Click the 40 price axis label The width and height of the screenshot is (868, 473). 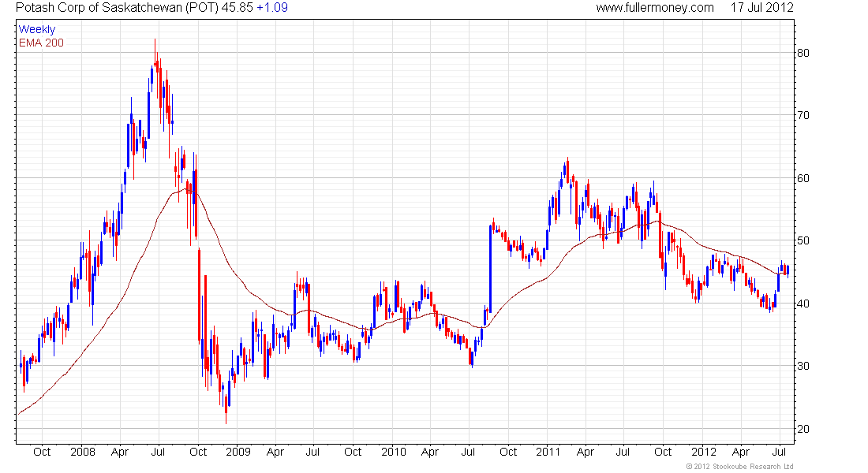803,304
